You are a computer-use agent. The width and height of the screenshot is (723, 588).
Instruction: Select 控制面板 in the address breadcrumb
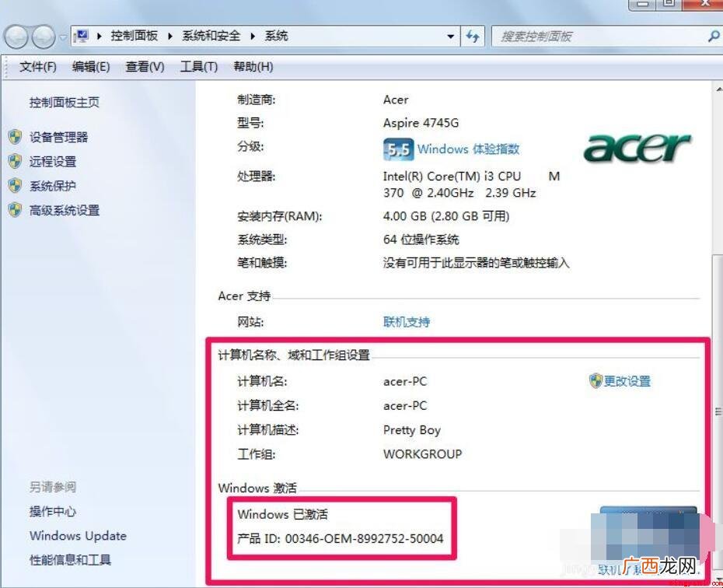[134, 36]
